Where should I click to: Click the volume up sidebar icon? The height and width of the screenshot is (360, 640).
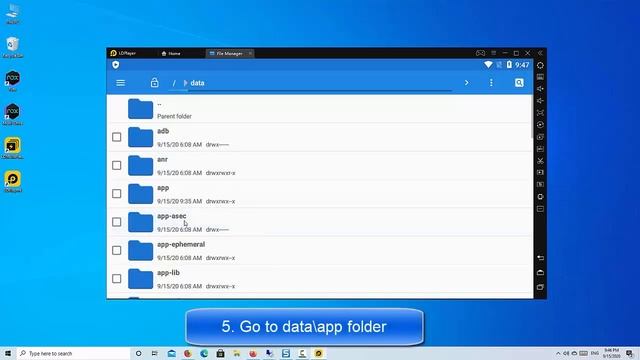pos(540,89)
